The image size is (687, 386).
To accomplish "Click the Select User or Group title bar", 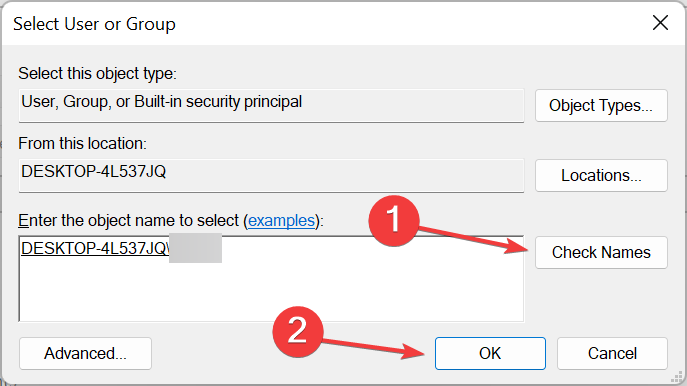I will 324,23.
